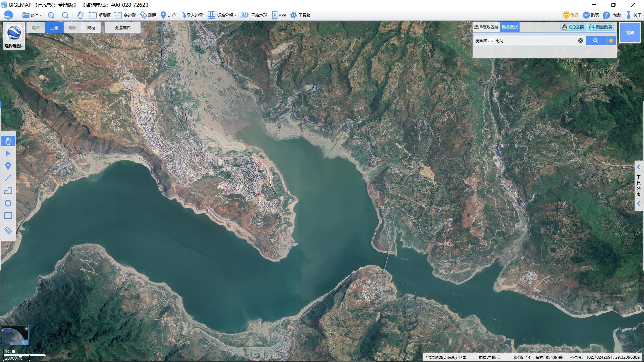Pick the placemark pin tool in left sidebar

pos(8,166)
